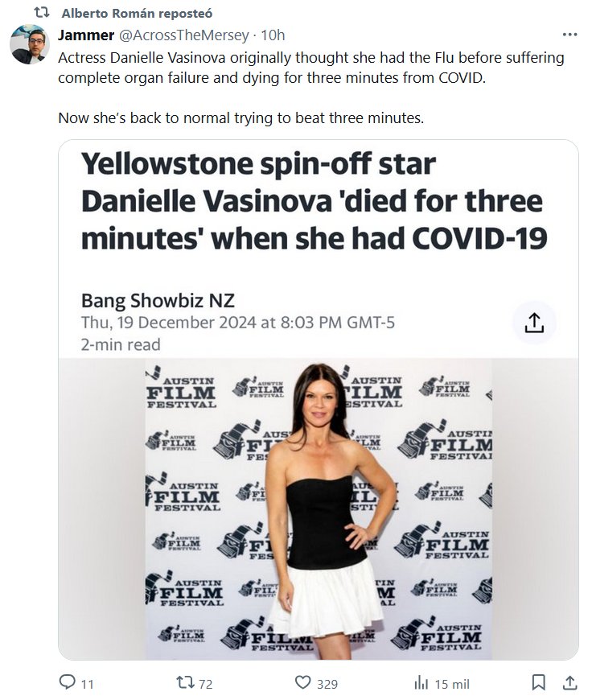The height and width of the screenshot is (700, 592).
Task: Open view analytics bar chart icon
Action: (x=421, y=683)
